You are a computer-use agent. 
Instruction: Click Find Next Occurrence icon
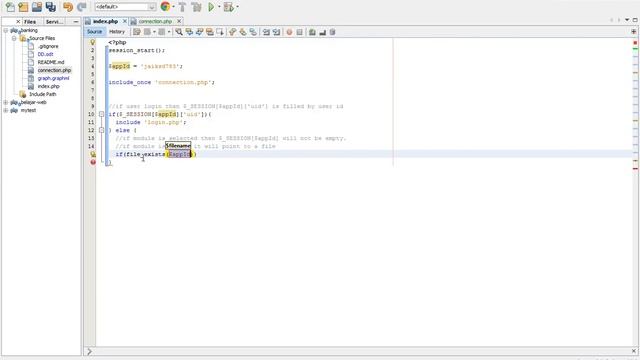200,32
